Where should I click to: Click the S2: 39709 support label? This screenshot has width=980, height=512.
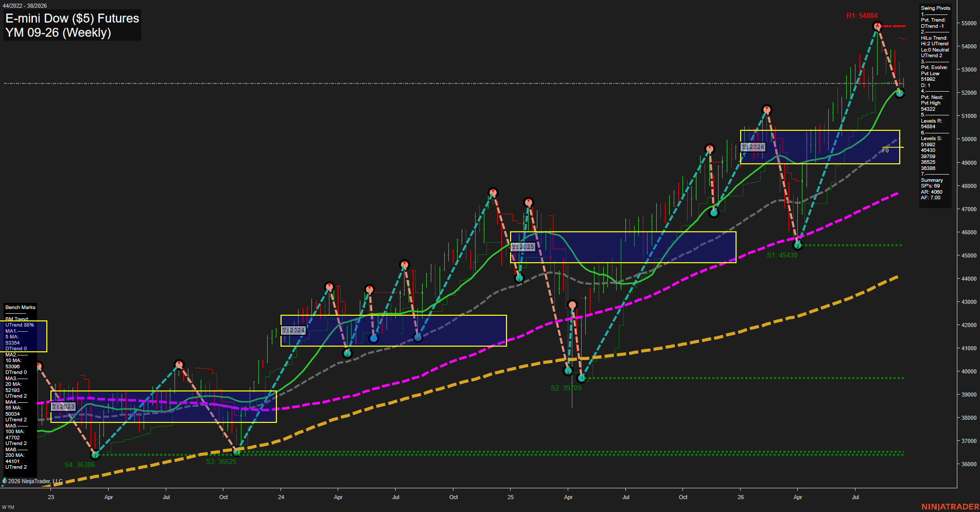(x=566, y=388)
